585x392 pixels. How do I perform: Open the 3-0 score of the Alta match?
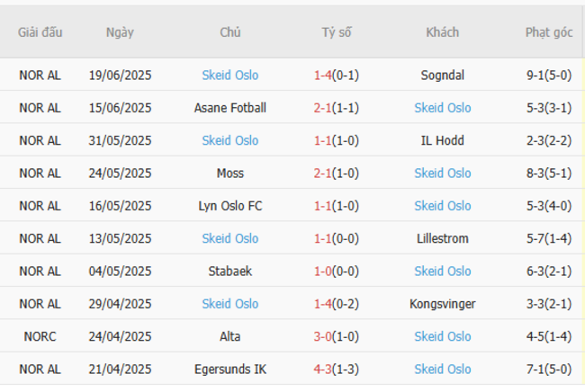tap(324, 336)
